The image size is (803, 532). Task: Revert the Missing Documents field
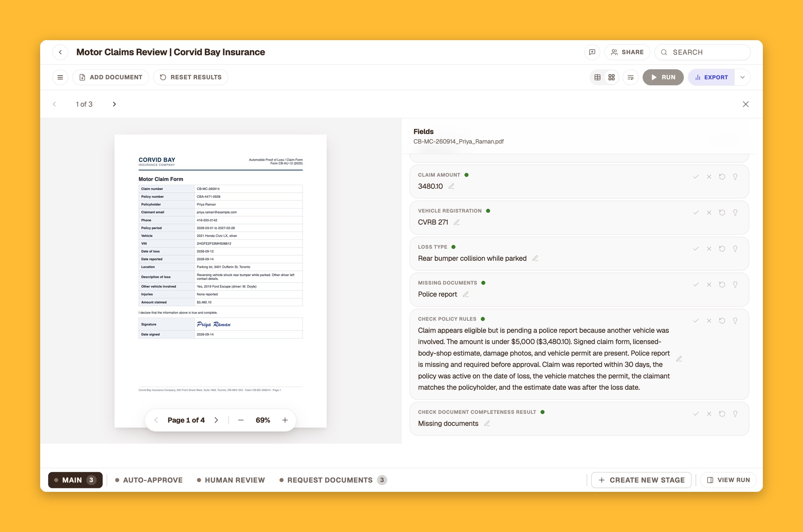click(722, 285)
